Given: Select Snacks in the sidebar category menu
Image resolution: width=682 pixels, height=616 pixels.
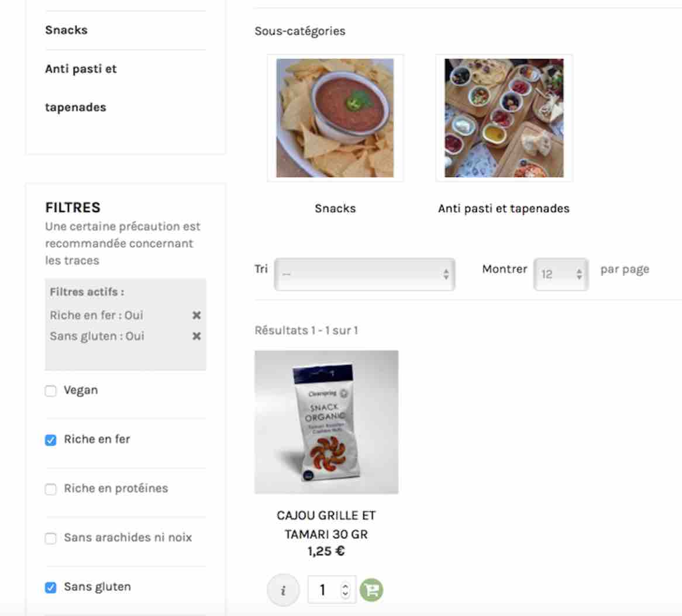Looking at the screenshot, I should tap(66, 30).
